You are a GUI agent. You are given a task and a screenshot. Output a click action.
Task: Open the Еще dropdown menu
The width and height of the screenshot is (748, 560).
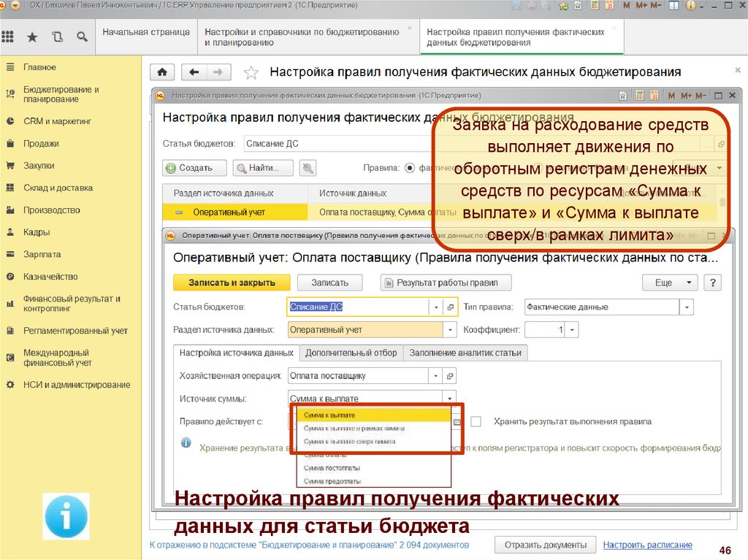[x=669, y=283]
